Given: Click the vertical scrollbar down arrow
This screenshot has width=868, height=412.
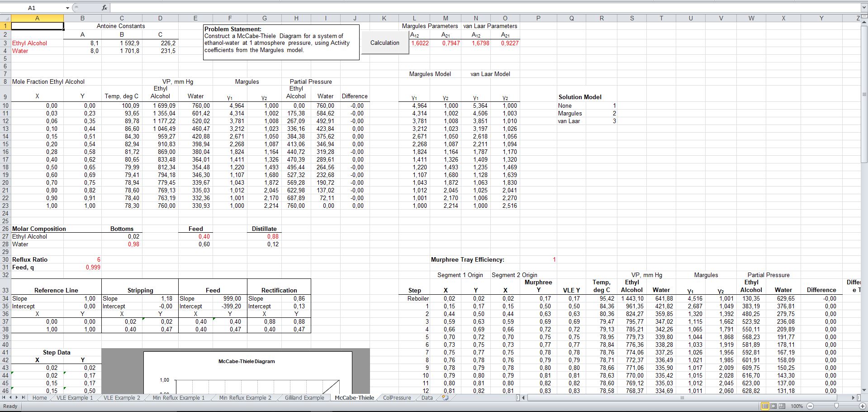Looking at the screenshot, I should click(864, 390).
